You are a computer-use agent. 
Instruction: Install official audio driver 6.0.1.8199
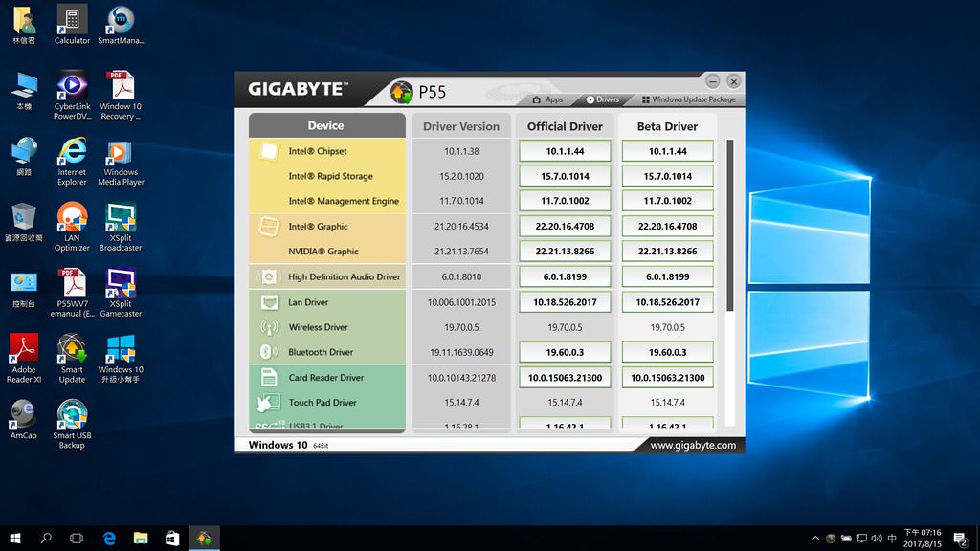pyautogui.click(x=565, y=276)
